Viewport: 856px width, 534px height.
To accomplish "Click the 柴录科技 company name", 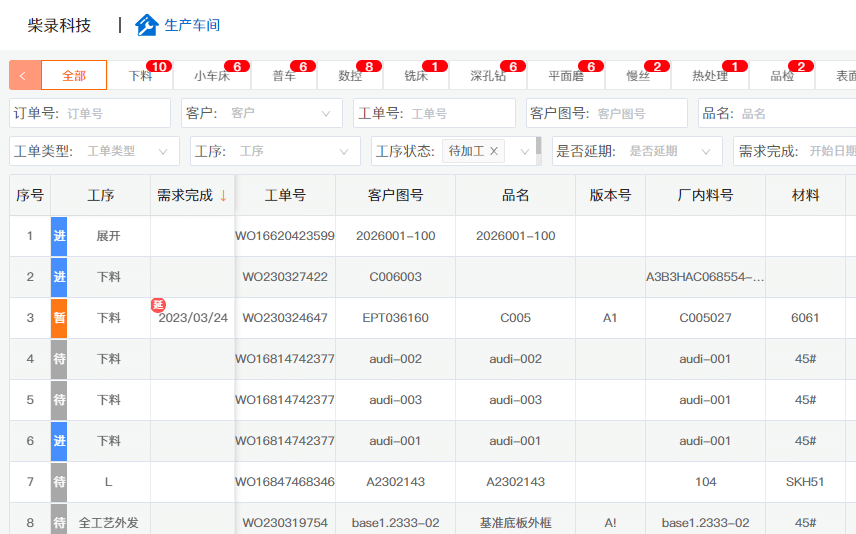I will [59, 25].
